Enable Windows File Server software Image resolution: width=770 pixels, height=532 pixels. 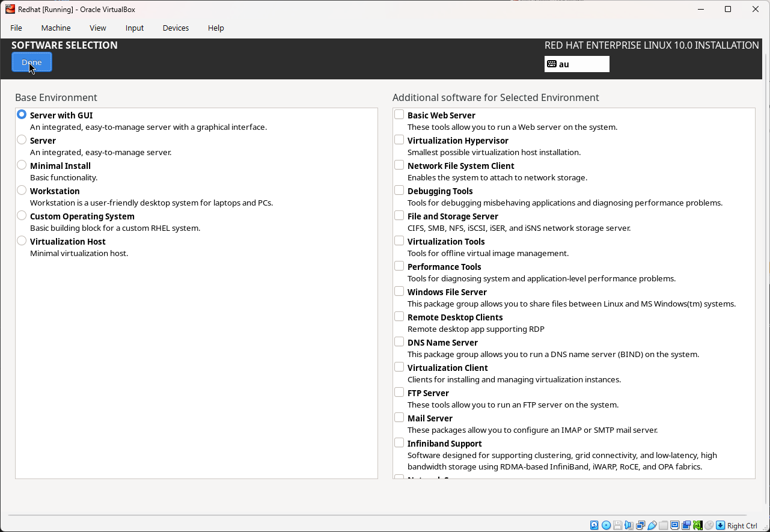tap(399, 291)
